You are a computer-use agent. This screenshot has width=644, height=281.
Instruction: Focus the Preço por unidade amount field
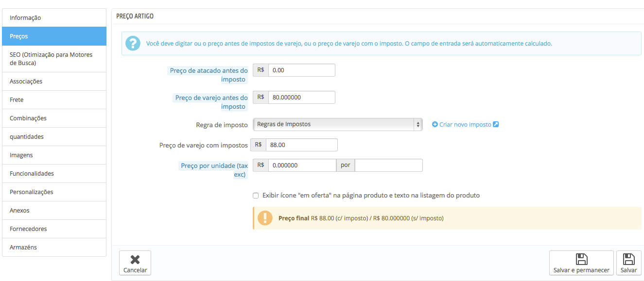[x=302, y=165]
